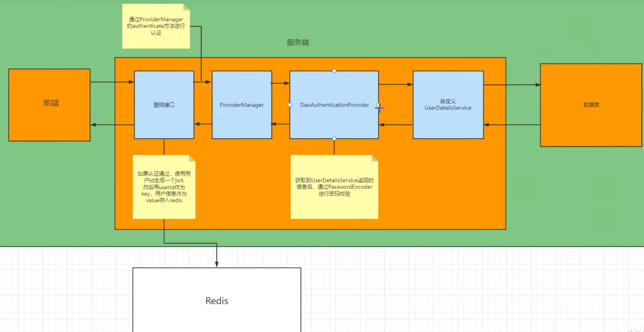The image size is (644, 332).
Task: Select the PasswordEncoder sticky note
Action: 334,187
